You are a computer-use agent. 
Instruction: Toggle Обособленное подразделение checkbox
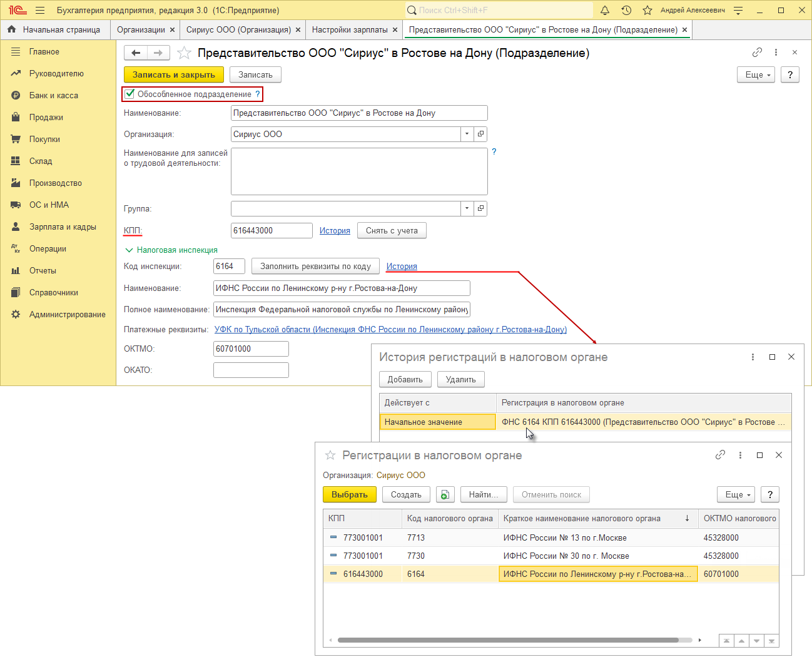[129, 94]
